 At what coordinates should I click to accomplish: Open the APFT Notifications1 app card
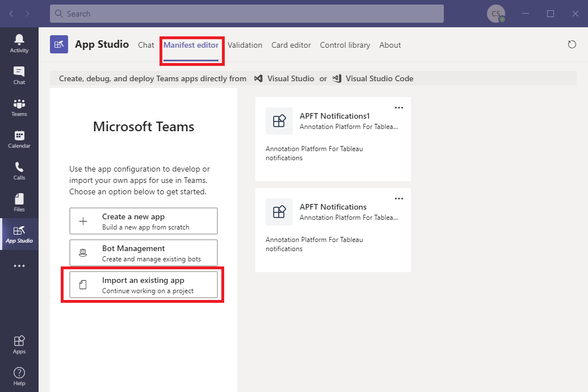pos(333,139)
